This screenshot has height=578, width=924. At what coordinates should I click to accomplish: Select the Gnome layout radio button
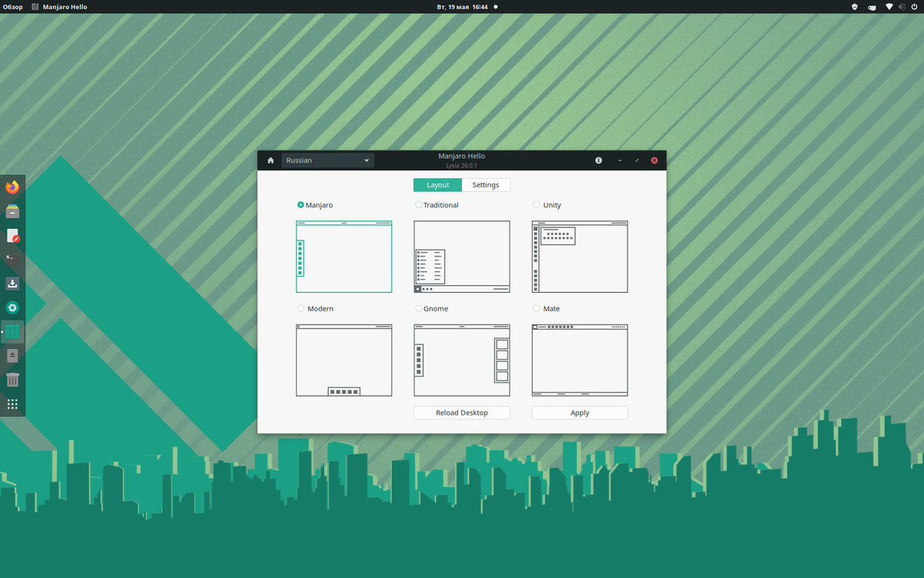pos(418,308)
